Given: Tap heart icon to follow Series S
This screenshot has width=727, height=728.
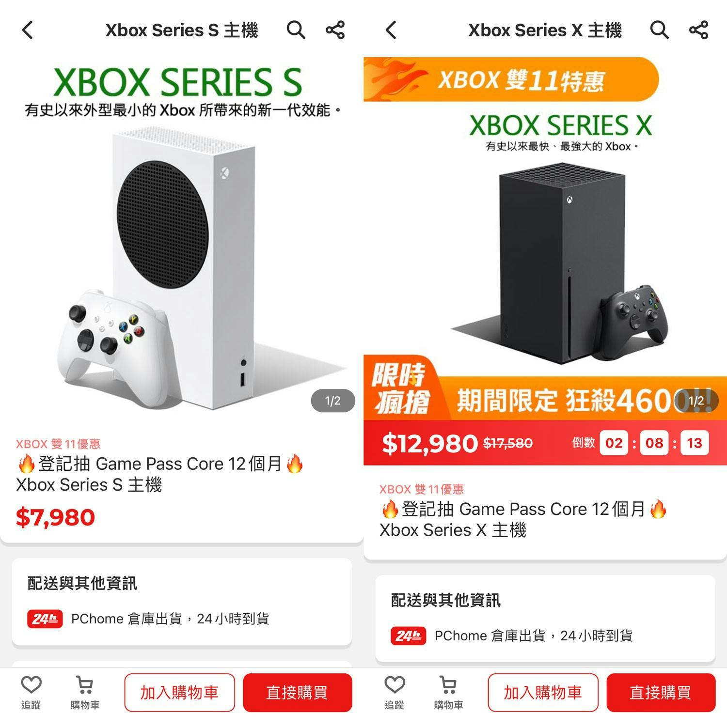Looking at the screenshot, I should pyautogui.click(x=31, y=693).
